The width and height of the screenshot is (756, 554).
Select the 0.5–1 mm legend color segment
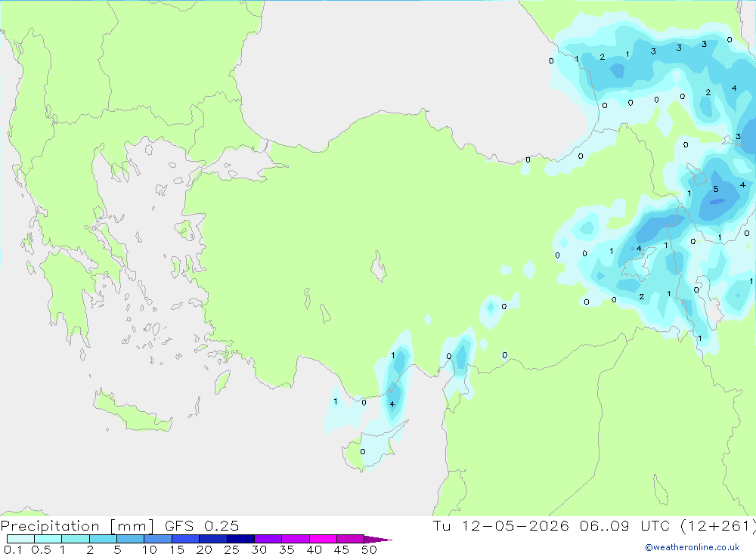point(48,539)
